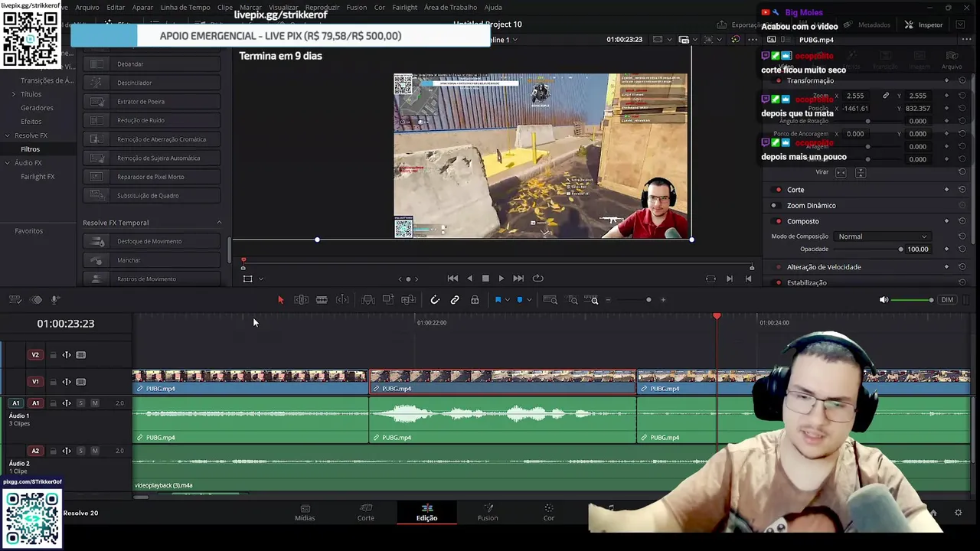Image resolution: width=980 pixels, height=551 pixels.
Task: Toggle the position lock padlock icon
Action: pos(475,300)
